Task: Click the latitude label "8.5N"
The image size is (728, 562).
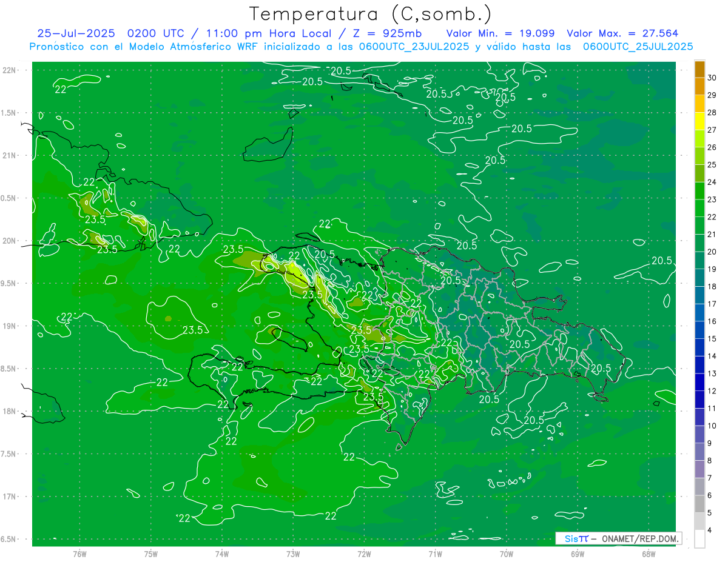Action: [9, 369]
